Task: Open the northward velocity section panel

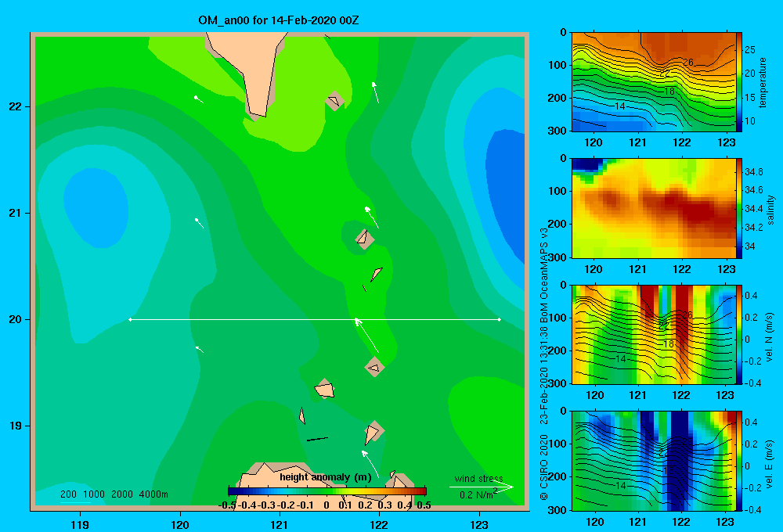Action: (x=654, y=334)
